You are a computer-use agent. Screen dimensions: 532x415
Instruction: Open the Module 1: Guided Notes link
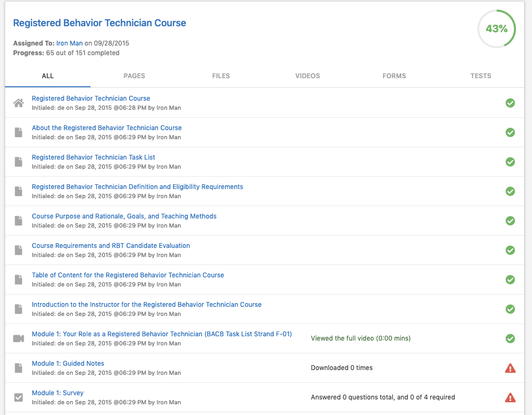[x=68, y=364]
